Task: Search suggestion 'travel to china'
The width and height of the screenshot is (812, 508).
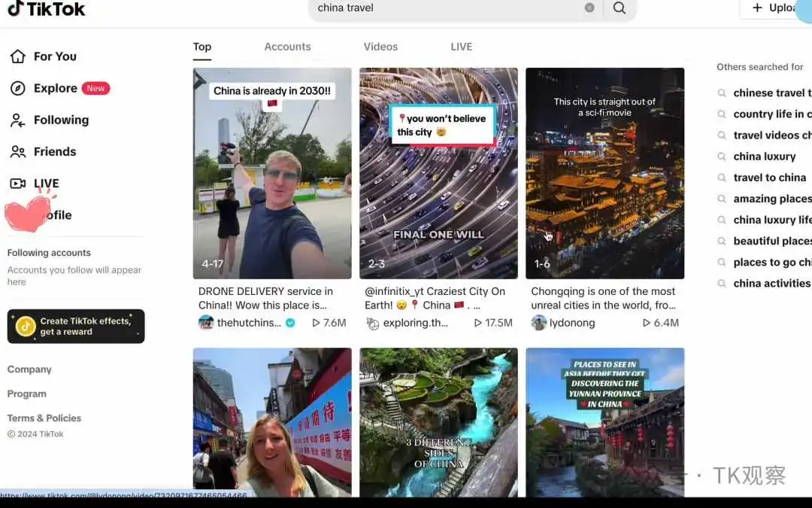Action: click(x=770, y=178)
